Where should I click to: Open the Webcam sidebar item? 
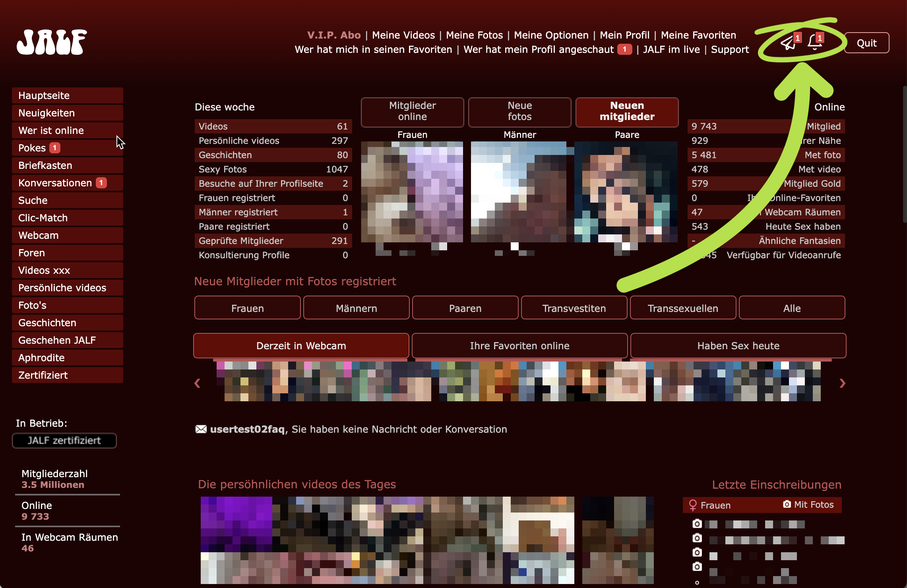point(68,235)
